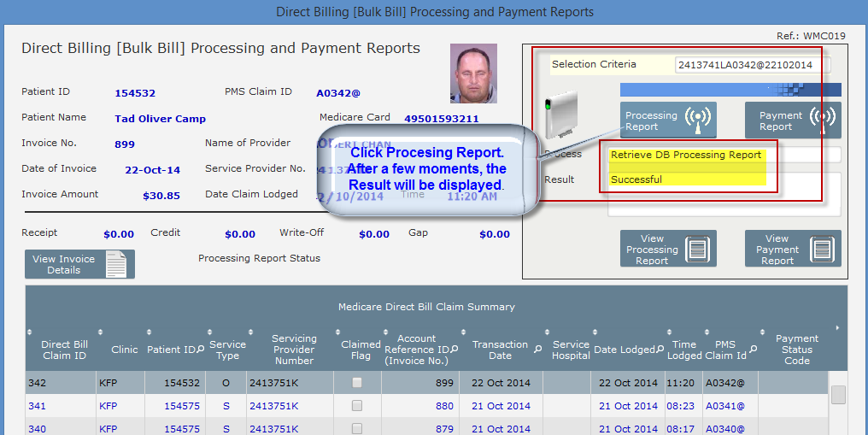Click the Process field showing Retrieve DB Processing Report
This screenshot has width=868, height=435.
pos(724,155)
